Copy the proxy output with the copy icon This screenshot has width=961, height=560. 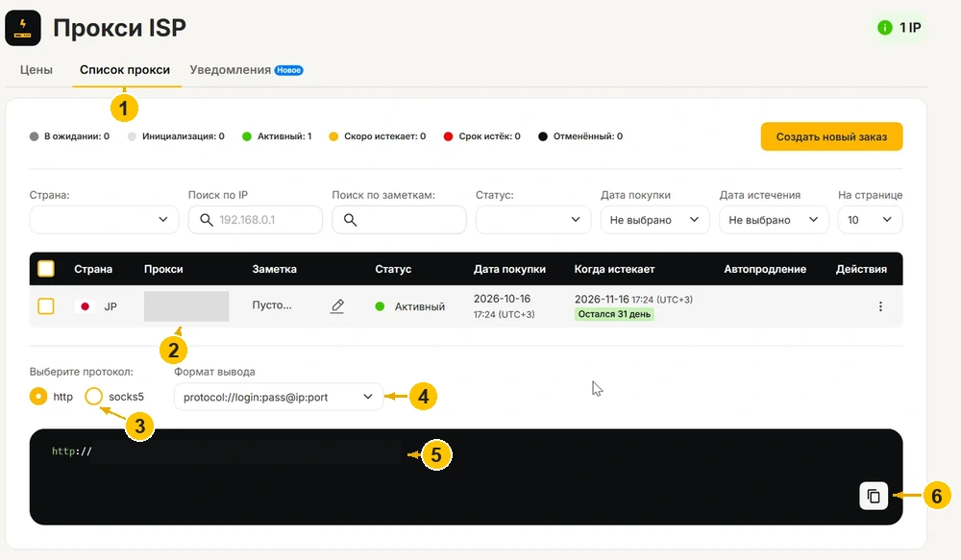(x=874, y=496)
